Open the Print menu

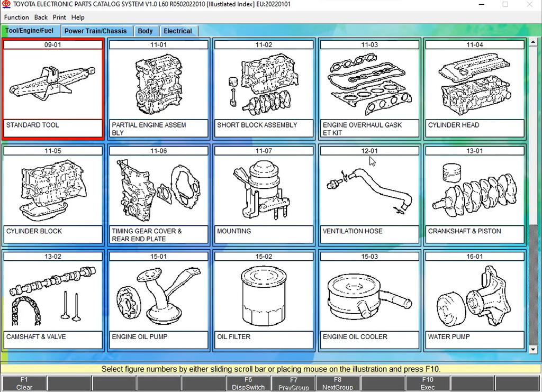click(x=59, y=17)
